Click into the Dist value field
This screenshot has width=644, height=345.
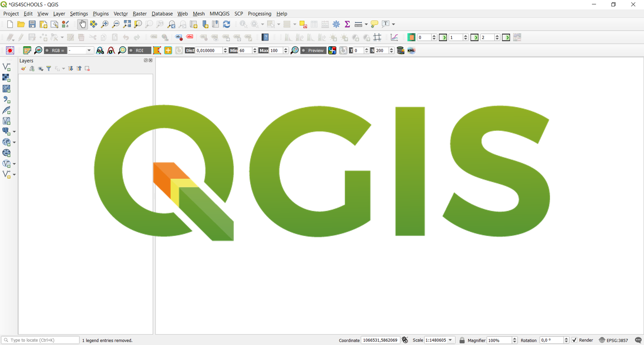click(209, 50)
